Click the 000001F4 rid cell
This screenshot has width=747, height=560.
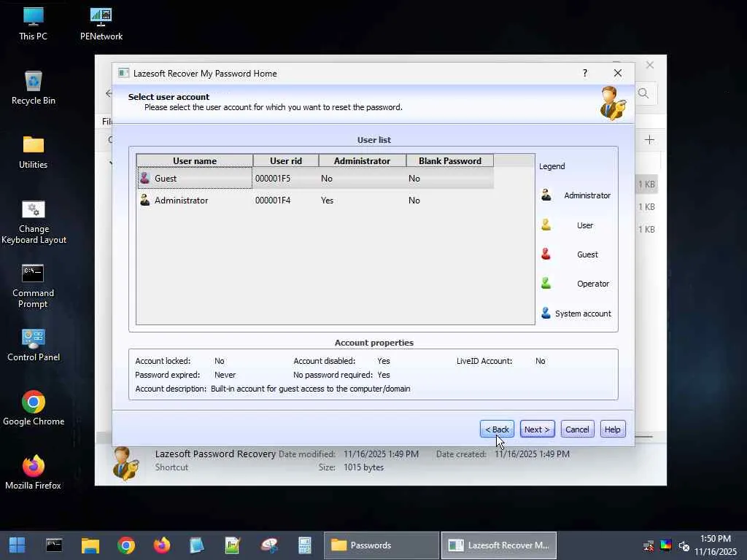(273, 201)
